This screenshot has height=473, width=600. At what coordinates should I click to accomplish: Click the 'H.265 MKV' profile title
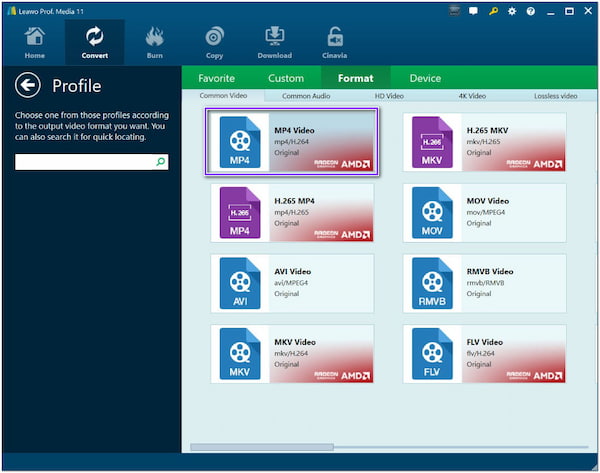tap(487, 130)
